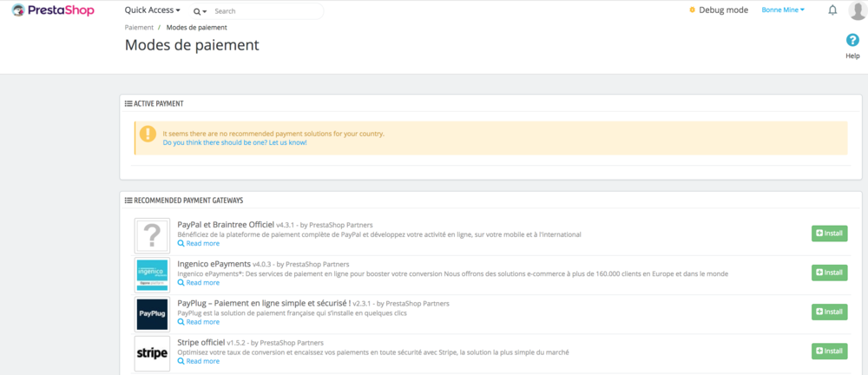Click the PayPal placeholder module icon
The height and width of the screenshot is (375, 868).
click(x=152, y=236)
